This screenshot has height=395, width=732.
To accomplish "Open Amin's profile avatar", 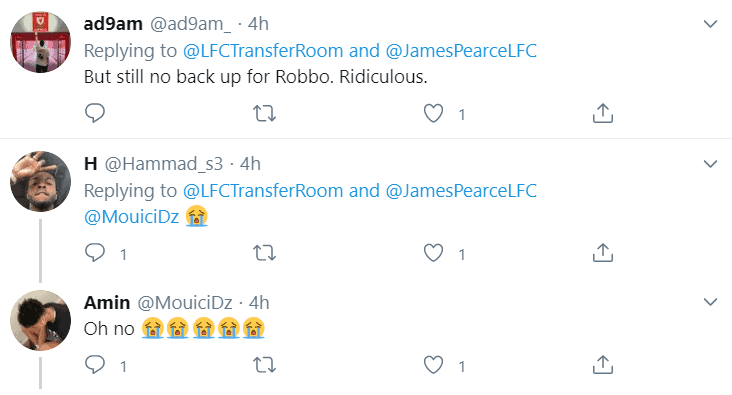I will click(41, 320).
